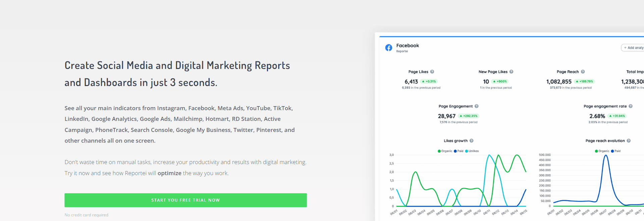Click Page engagement rate question icon
The image size is (644, 221).
[630, 106]
